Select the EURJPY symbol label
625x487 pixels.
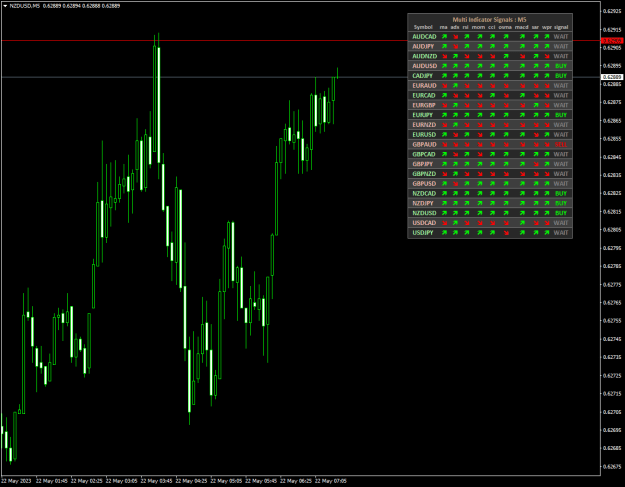click(423, 115)
